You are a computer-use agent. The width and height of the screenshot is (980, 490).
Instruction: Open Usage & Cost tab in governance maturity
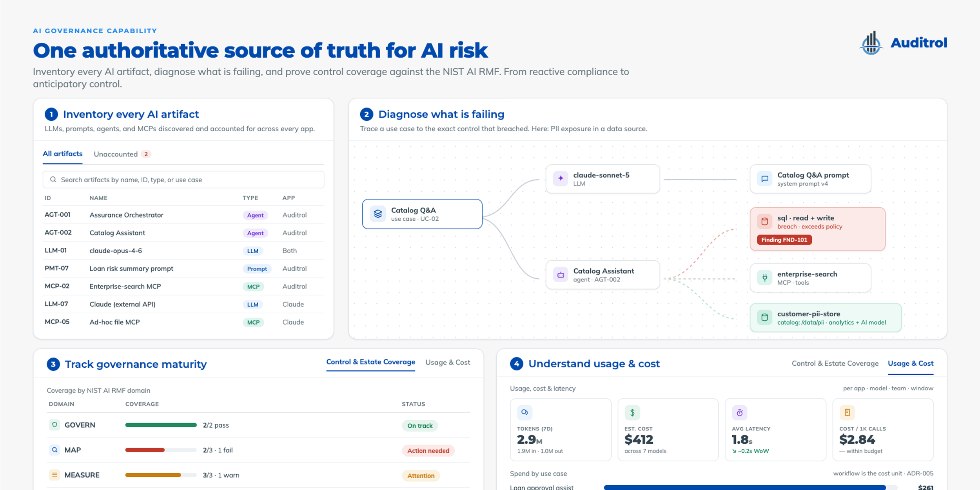448,363
